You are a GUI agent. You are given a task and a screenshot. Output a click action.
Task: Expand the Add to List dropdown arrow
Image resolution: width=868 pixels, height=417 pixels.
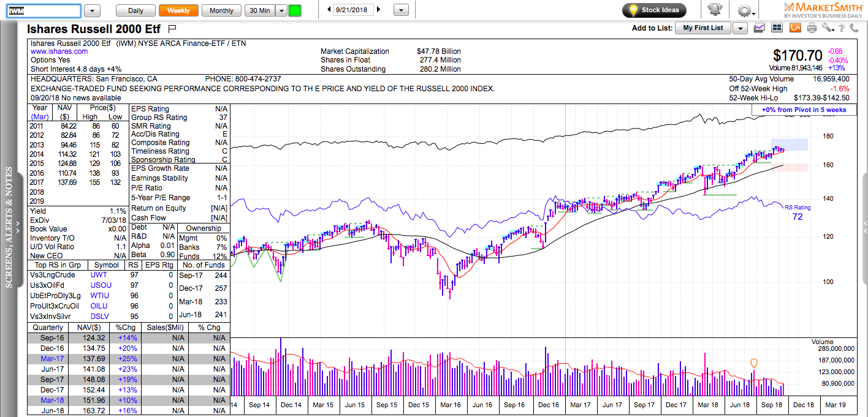coord(740,28)
